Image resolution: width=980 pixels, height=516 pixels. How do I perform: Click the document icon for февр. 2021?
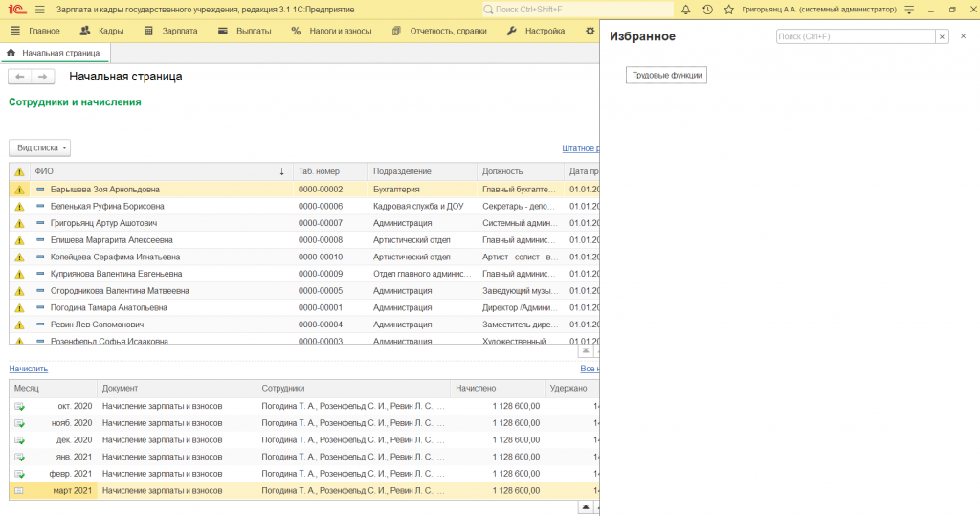click(19, 474)
